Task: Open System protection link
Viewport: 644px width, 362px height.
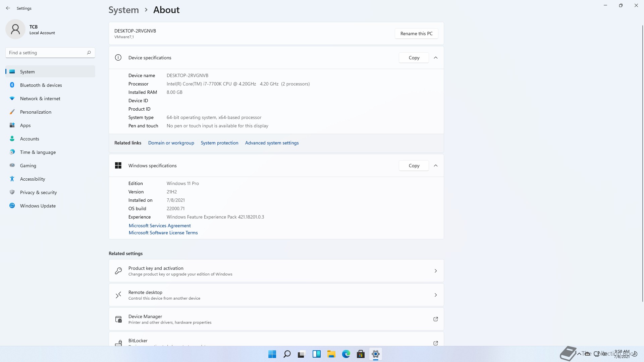Action: click(x=219, y=143)
